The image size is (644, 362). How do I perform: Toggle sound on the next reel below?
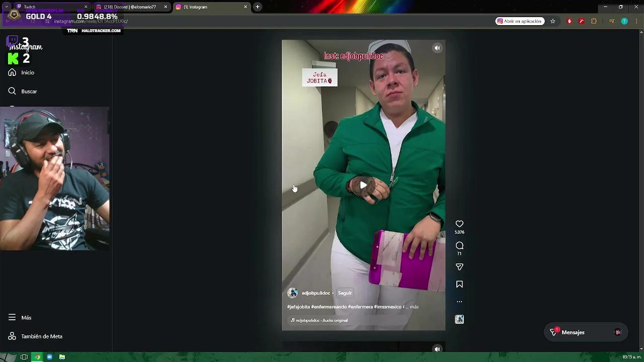(x=437, y=349)
